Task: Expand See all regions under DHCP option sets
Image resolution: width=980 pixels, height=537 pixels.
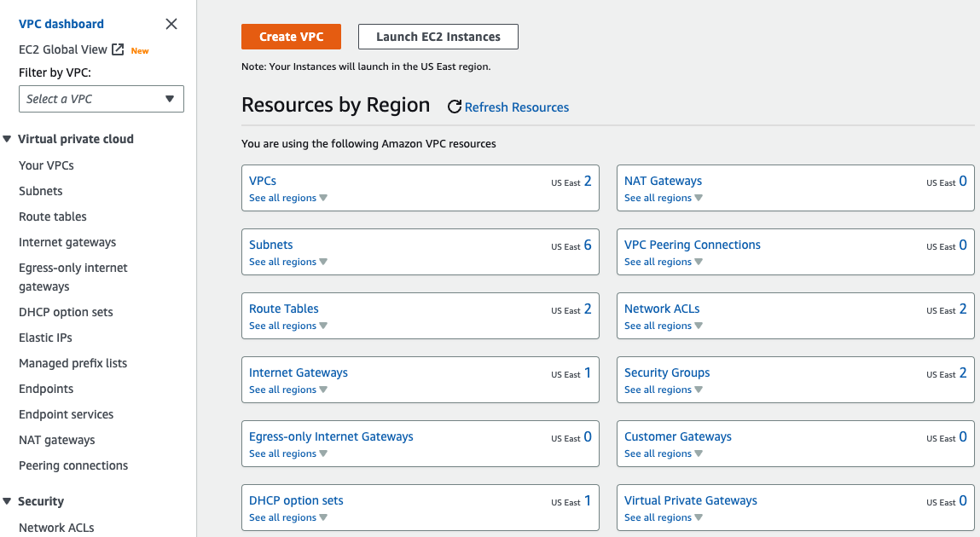Action: click(x=288, y=517)
